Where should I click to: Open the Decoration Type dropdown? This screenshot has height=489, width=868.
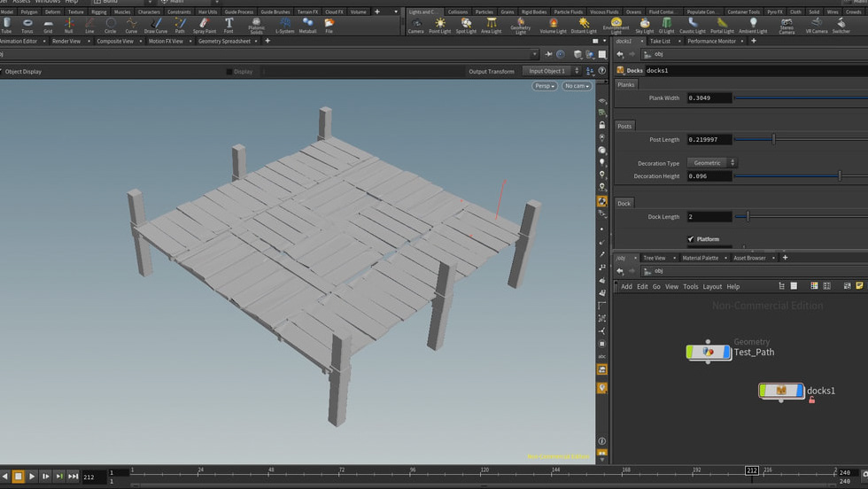click(712, 163)
